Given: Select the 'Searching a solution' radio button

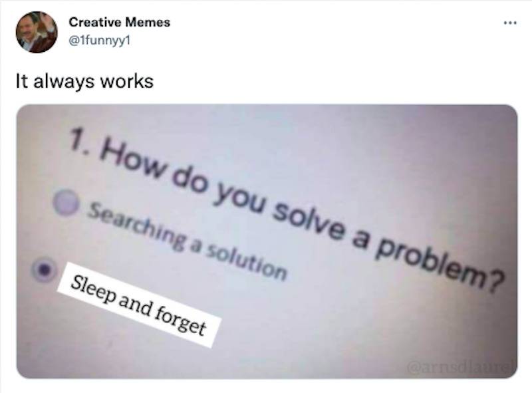Looking at the screenshot, I should (65, 202).
